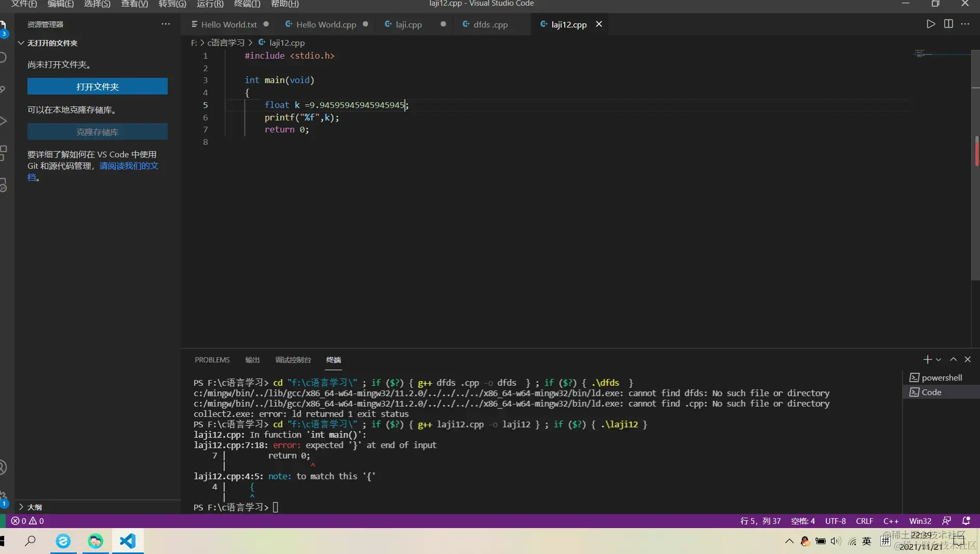The width and height of the screenshot is (980, 554).
Task: Open the notifications bell in status bar
Action: click(966, 521)
